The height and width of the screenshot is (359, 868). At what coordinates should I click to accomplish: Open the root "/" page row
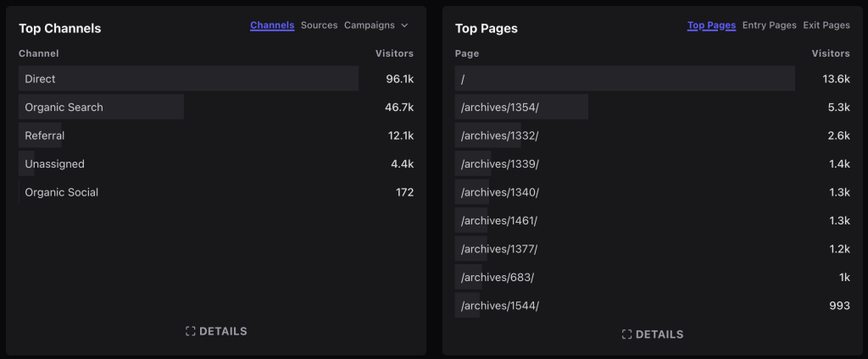[x=464, y=79]
